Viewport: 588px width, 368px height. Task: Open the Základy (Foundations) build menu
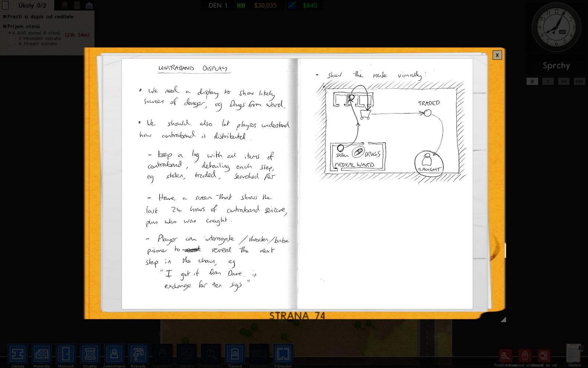pos(18,354)
